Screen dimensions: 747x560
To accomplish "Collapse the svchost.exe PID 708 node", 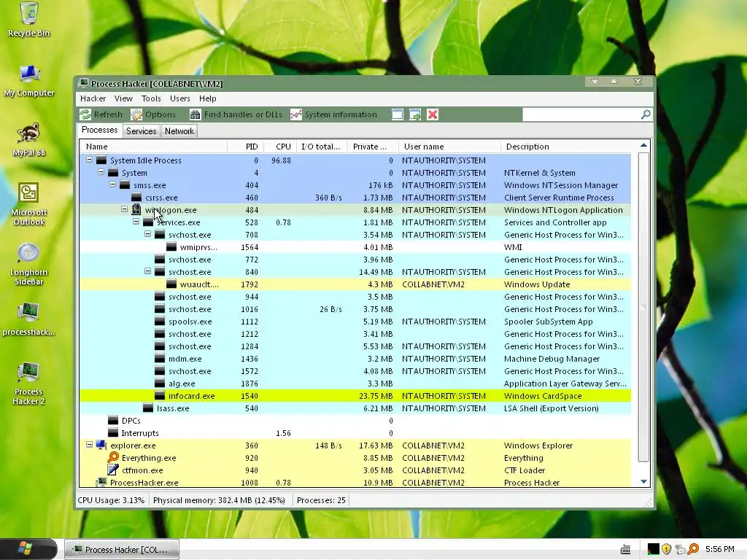I will click(147, 234).
